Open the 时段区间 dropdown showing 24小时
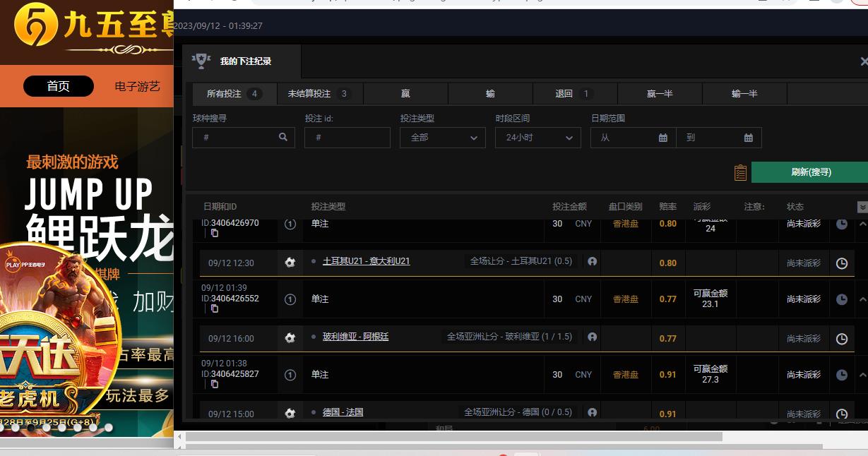Viewport: 868px width, 456px height. 538,138
